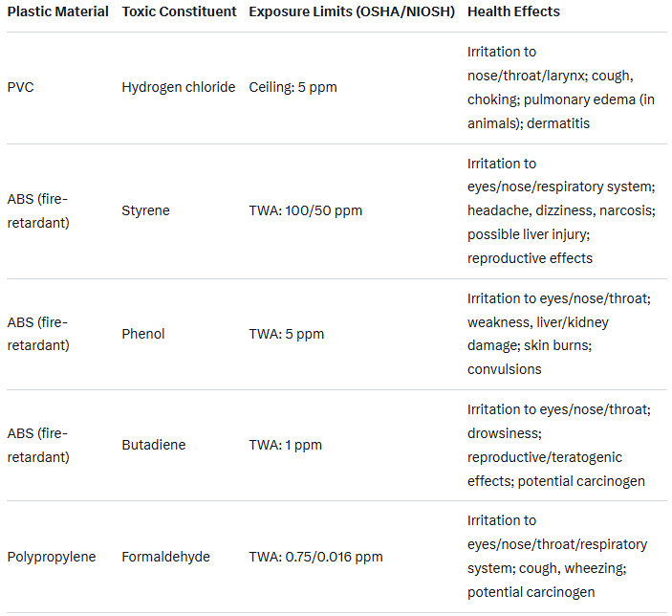Click the Formaldehyde constituent cell

pos(165,557)
